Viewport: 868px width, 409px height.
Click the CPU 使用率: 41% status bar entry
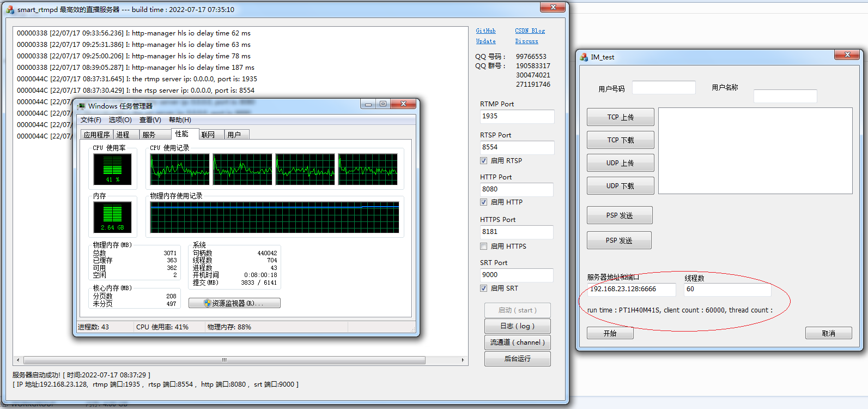(162, 327)
